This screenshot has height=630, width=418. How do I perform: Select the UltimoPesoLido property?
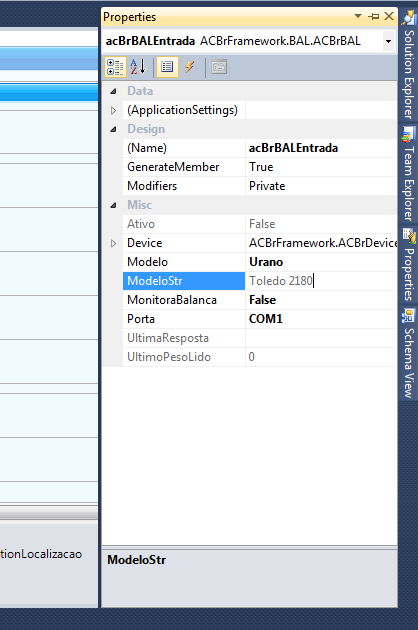point(184,357)
